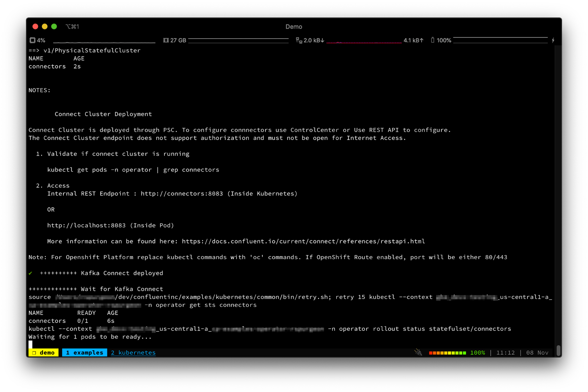Screen dimensions: 588x392
Task: Click the Validate if connect cluster is running line
Action: pyautogui.click(x=118, y=154)
